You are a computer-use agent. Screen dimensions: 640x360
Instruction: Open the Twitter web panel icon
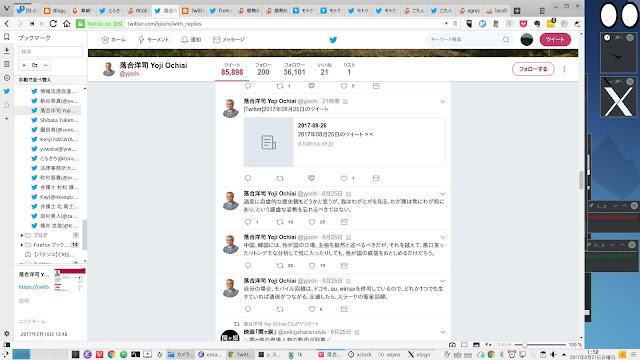(x=7, y=91)
